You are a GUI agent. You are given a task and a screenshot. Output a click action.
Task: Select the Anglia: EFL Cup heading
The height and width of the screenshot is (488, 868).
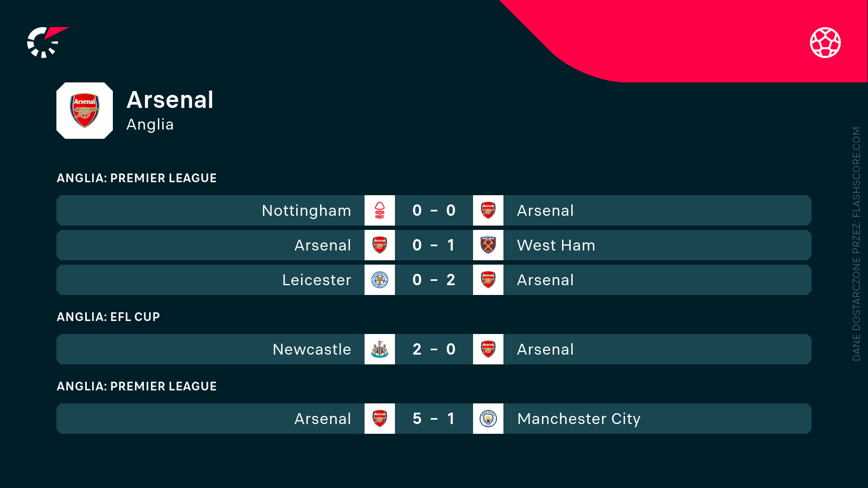[108, 317]
